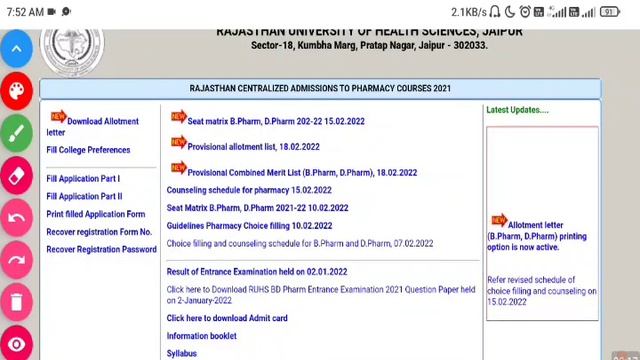
Task: Click the Latest Updates heading
Action: point(518,110)
